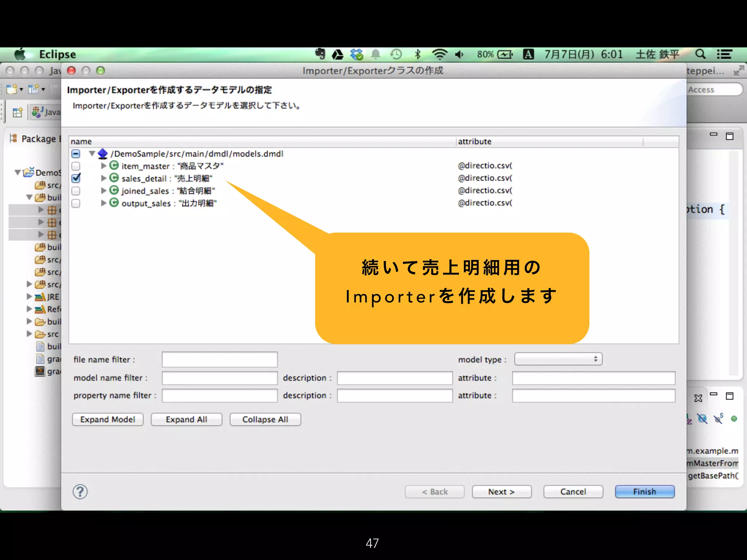Click the help question mark icon
Screen dimensions: 747x560
pyautogui.click(x=80, y=491)
